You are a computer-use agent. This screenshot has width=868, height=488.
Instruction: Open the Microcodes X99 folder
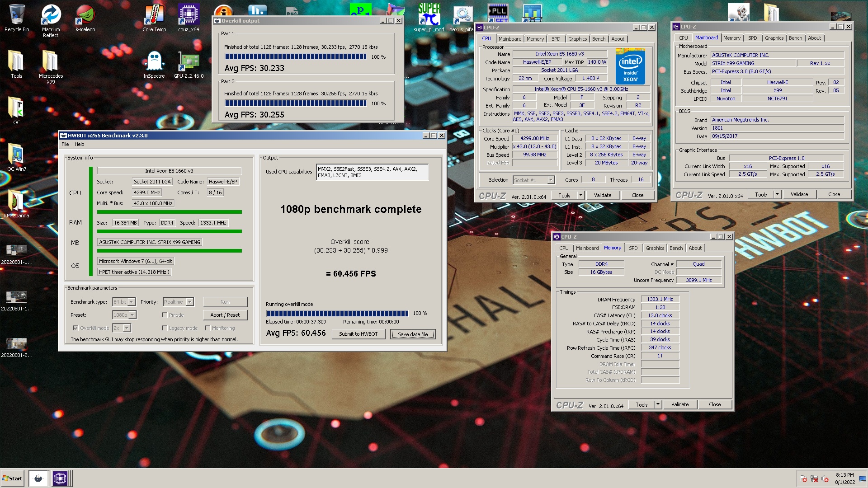(x=51, y=66)
